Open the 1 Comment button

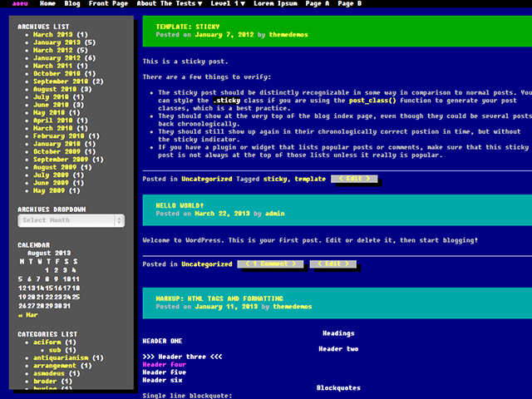click(x=271, y=264)
